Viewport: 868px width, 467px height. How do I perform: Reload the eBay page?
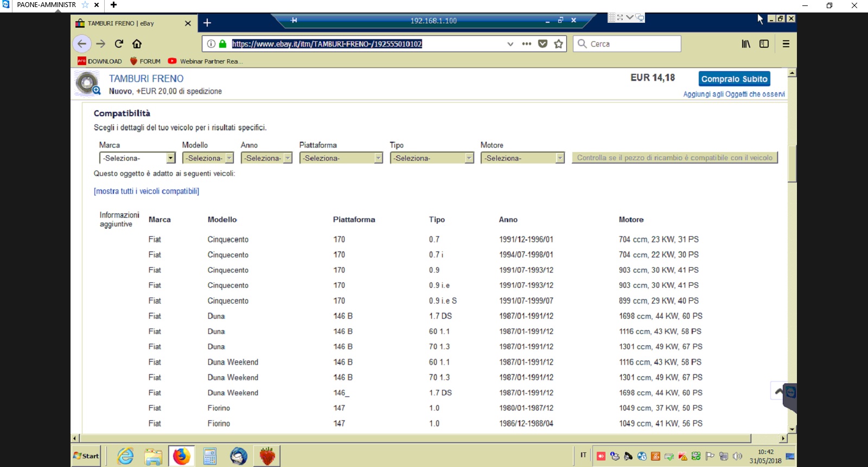click(x=119, y=44)
